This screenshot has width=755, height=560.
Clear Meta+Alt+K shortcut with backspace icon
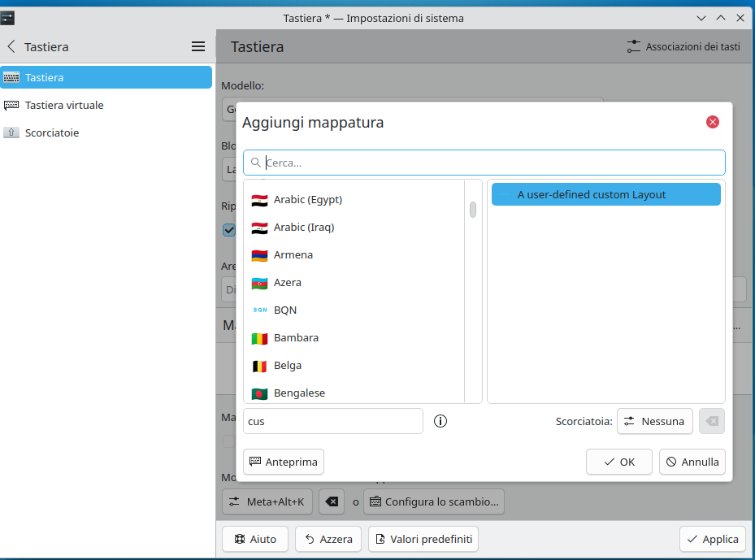coord(332,501)
